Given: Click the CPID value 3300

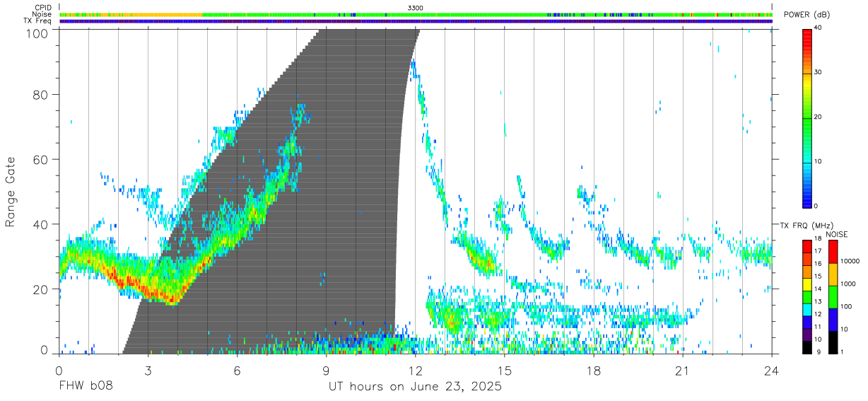Looking at the screenshot, I should pyautogui.click(x=416, y=7).
